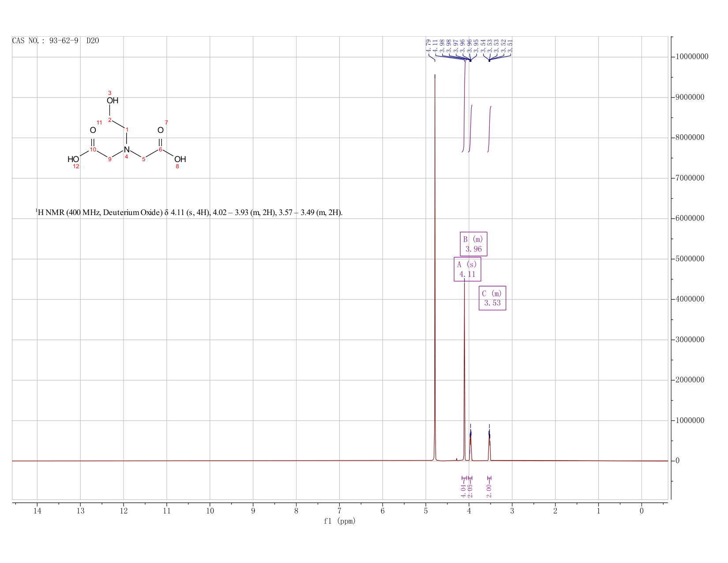
Task: Click the 7 ppm tick on the x-axis
Action: coord(339,511)
